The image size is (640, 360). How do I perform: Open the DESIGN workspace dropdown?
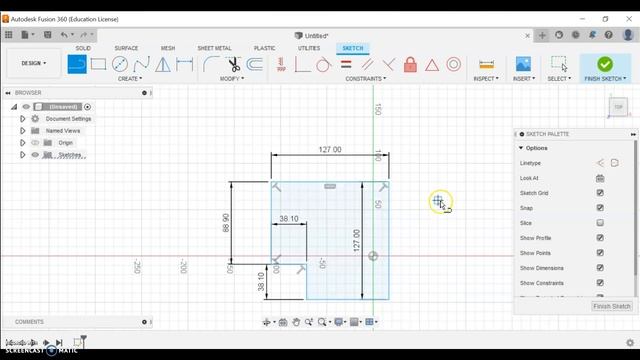[x=34, y=63]
